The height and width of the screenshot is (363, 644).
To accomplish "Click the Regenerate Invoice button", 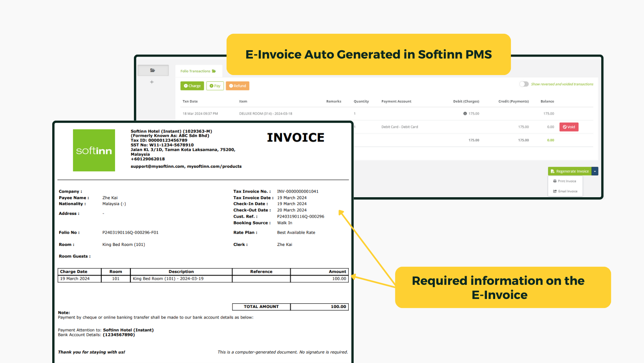I will tap(569, 171).
